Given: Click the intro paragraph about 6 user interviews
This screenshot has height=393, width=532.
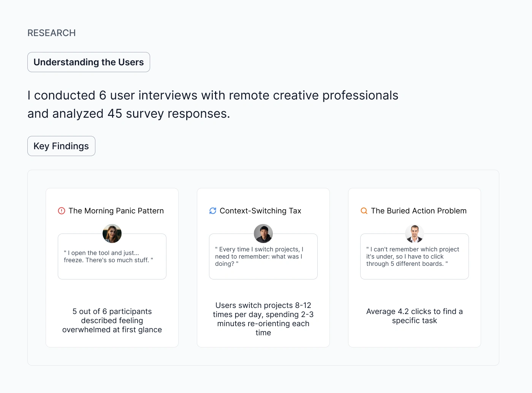Looking at the screenshot, I should (x=213, y=104).
